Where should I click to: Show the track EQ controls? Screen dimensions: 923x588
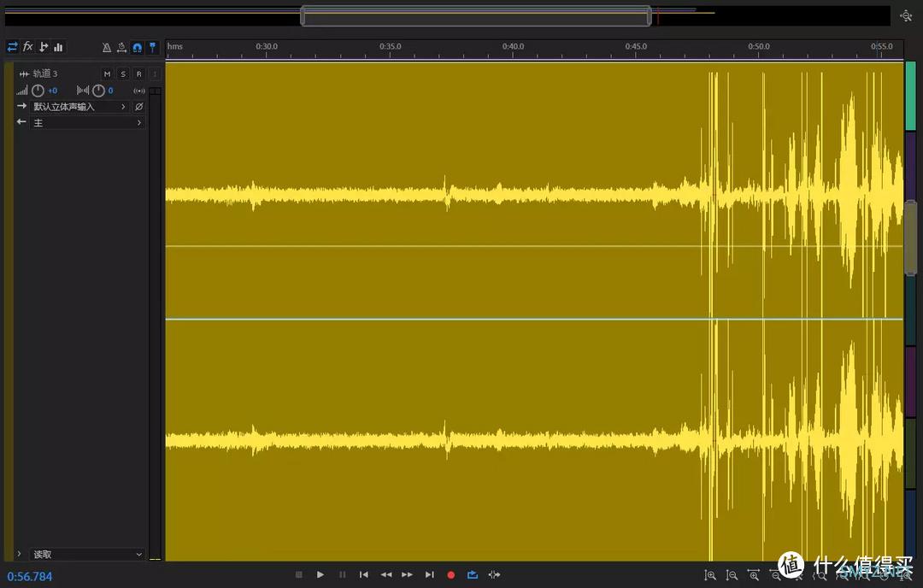pos(58,47)
